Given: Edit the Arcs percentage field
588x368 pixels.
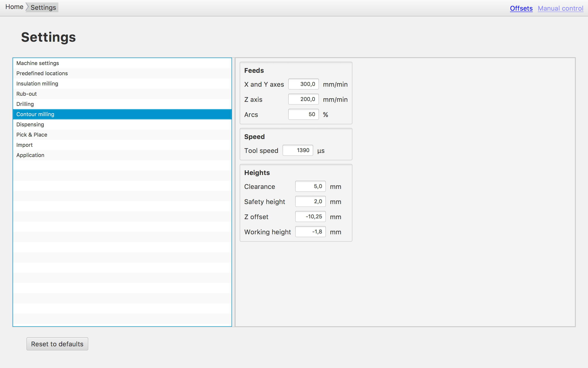Looking at the screenshot, I should [x=303, y=114].
